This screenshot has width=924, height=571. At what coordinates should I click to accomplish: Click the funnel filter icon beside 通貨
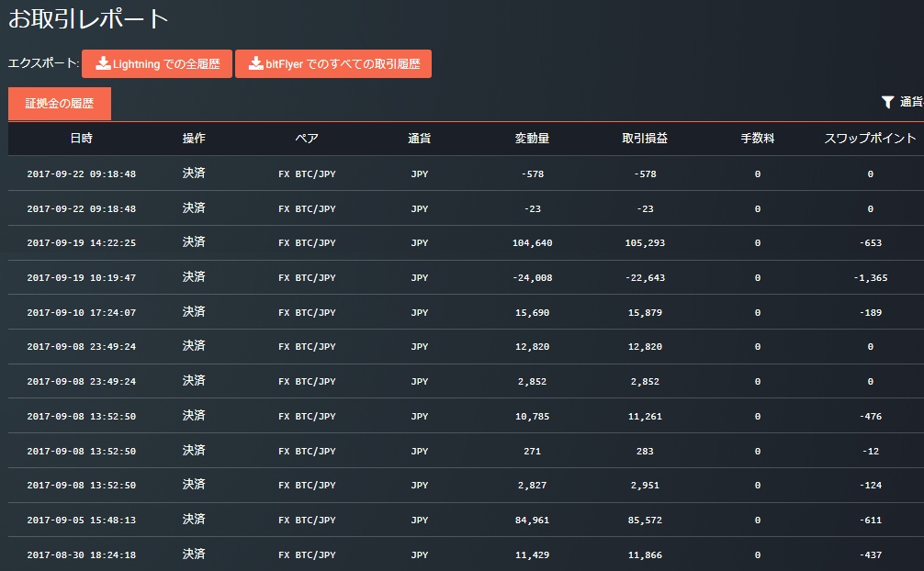pyautogui.click(x=887, y=102)
